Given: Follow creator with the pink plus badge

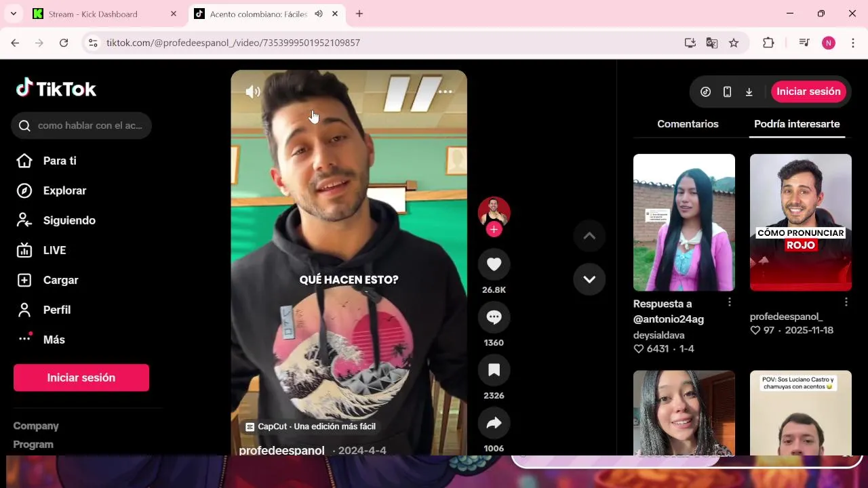Looking at the screenshot, I should tap(494, 230).
